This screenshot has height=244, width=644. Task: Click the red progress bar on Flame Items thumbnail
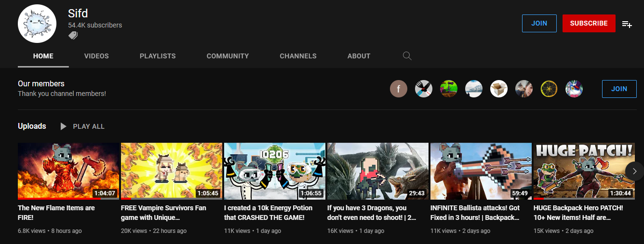(x=59, y=198)
